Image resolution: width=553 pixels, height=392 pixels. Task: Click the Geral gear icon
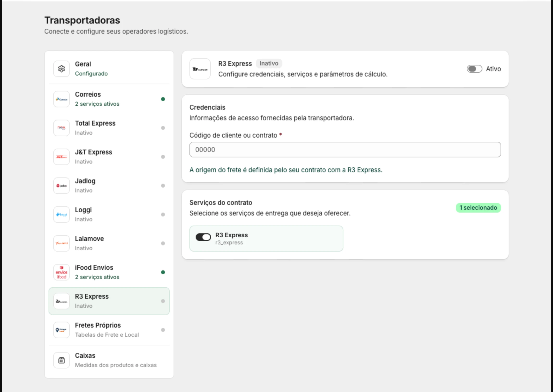click(x=62, y=69)
